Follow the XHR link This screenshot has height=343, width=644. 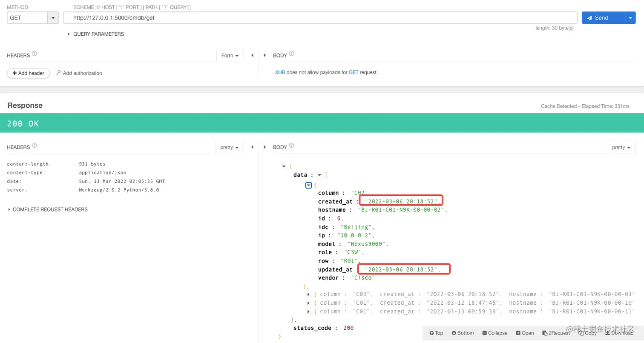(280, 72)
